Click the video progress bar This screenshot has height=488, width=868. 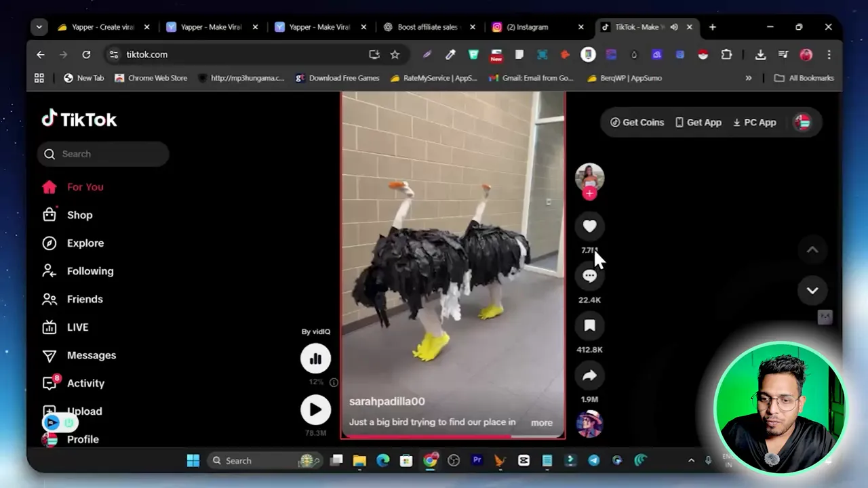[452, 437]
